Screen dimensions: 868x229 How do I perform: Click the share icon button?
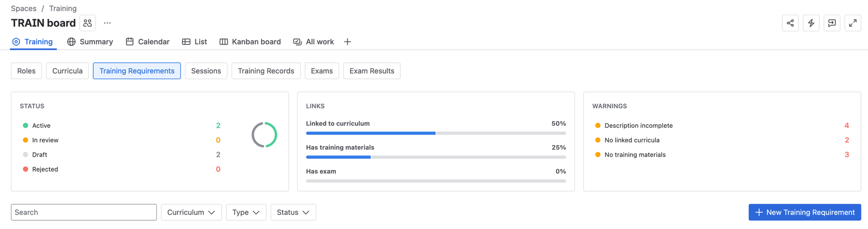pyautogui.click(x=790, y=23)
